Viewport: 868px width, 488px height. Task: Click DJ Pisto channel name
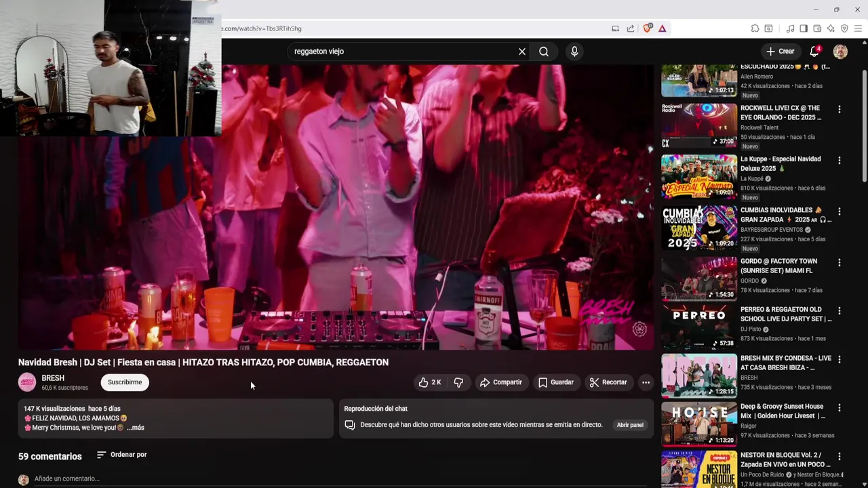751,329
